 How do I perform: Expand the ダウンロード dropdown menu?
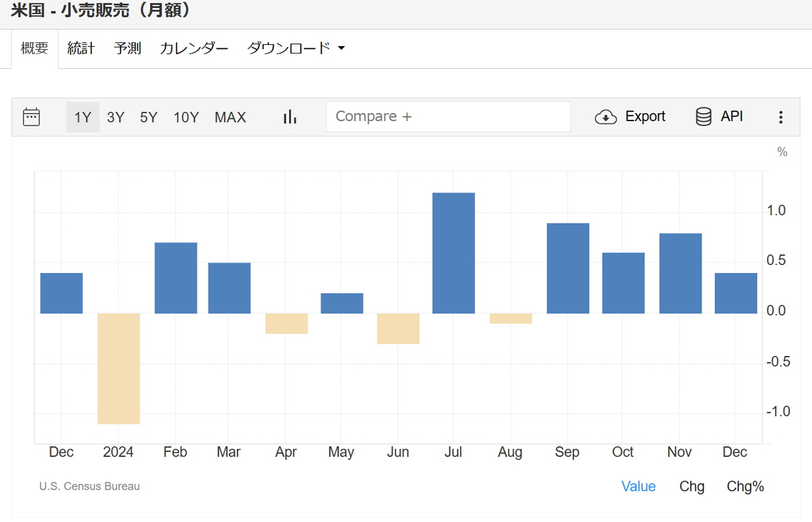pos(296,48)
